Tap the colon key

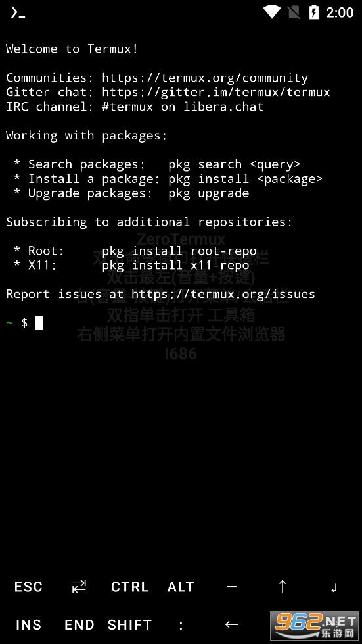(181, 625)
